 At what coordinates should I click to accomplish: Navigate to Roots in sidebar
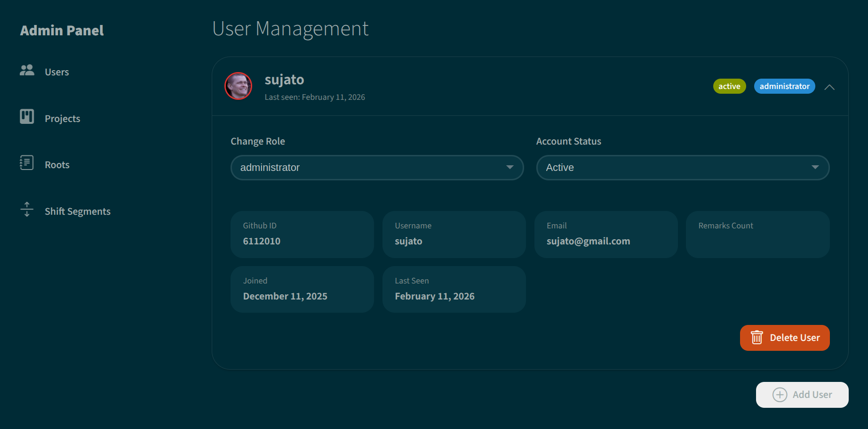pyautogui.click(x=57, y=165)
